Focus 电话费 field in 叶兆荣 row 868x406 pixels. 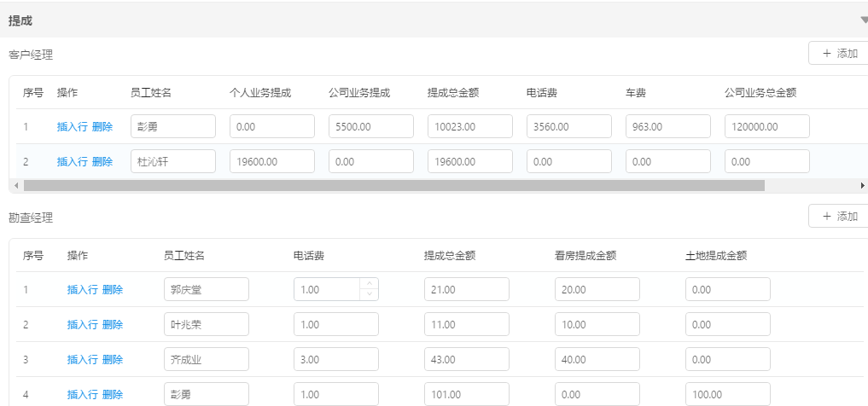point(336,324)
